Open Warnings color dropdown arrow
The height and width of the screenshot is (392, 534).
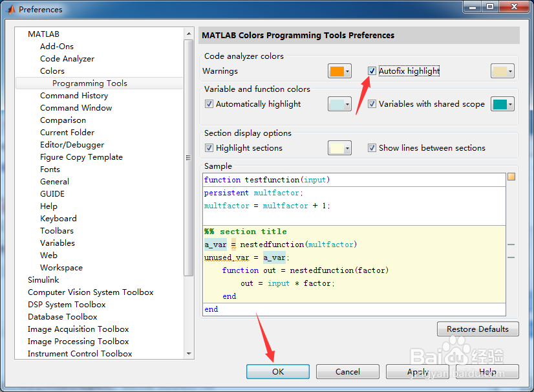pos(347,71)
